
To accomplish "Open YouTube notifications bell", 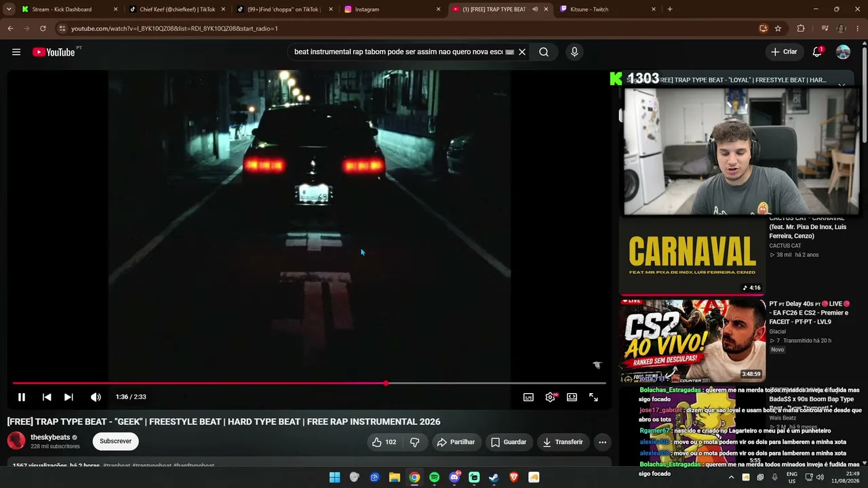I will coord(817,52).
